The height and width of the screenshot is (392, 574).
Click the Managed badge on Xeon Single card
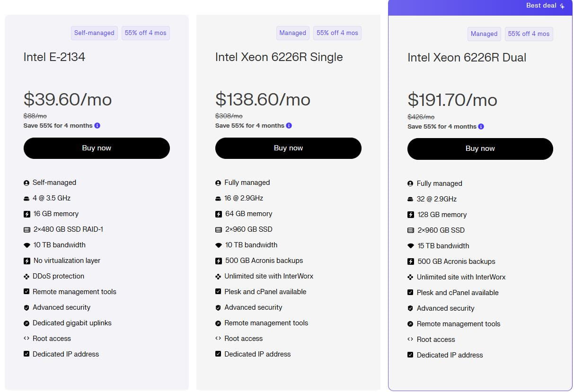[292, 33]
